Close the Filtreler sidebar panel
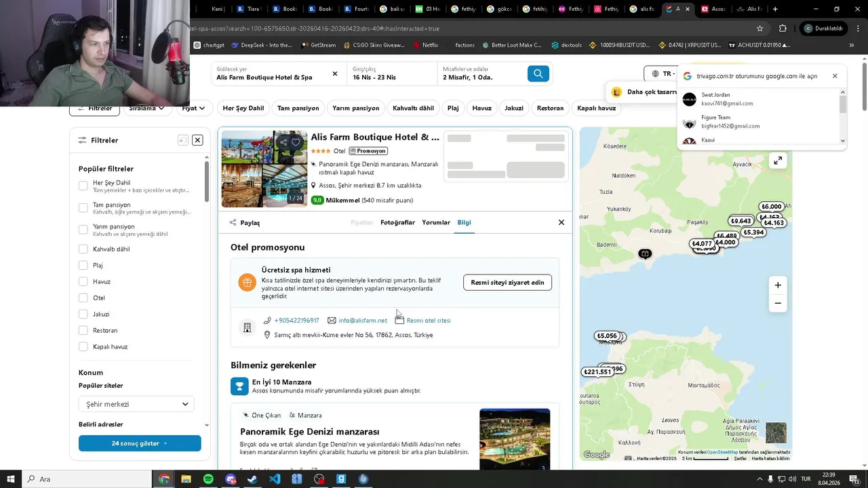The image size is (868, 488). click(197, 140)
